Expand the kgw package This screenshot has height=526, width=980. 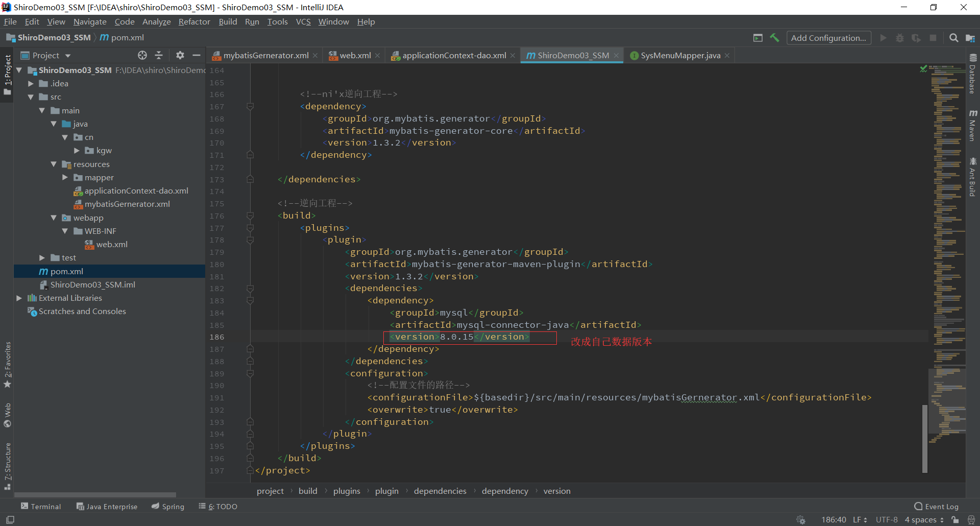77,151
